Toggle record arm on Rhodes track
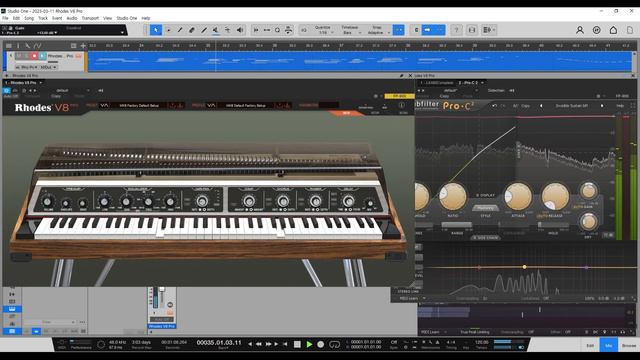This screenshot has height=360, width=640. 35,56
